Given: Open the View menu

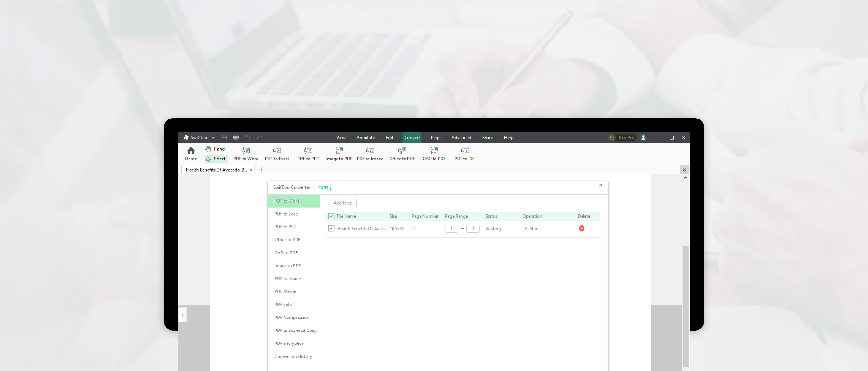Looking at the screenshot, I should (x=341, y=138).
